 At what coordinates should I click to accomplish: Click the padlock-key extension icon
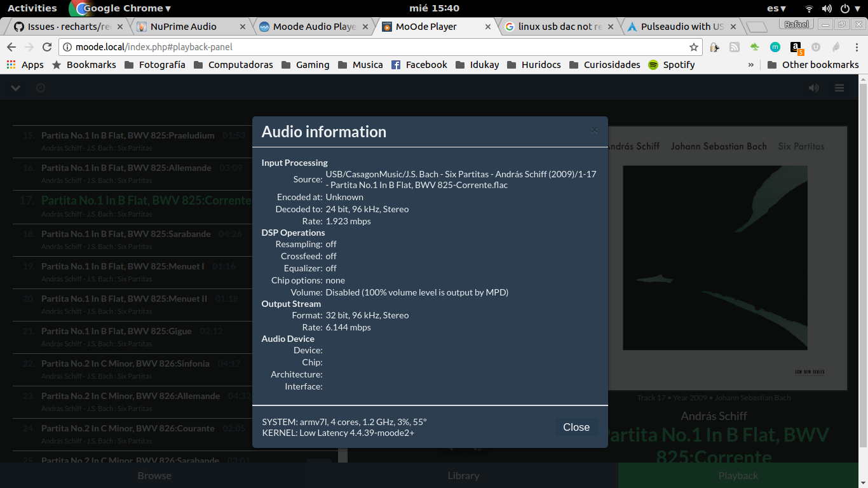point(714,47)
